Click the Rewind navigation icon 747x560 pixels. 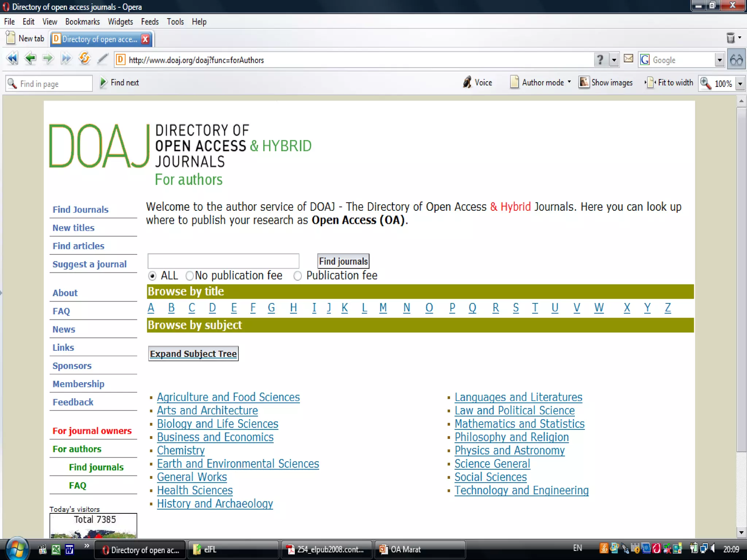(12, 59)
